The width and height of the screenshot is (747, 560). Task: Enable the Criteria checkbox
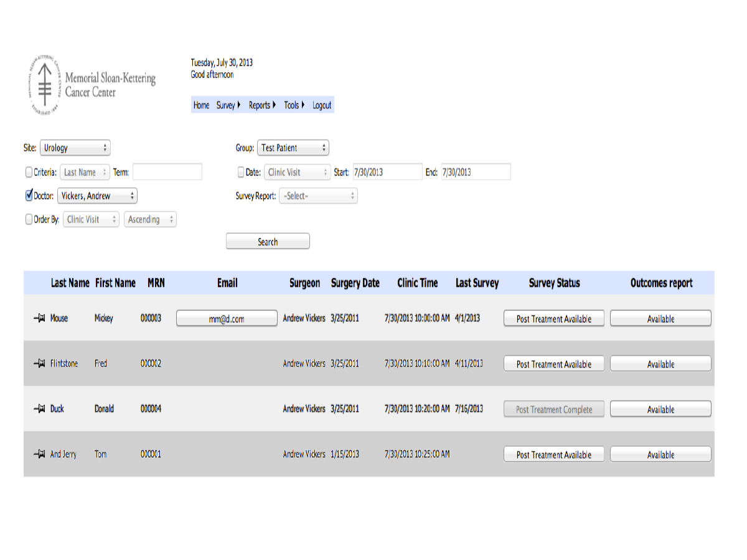coord(29,172)
